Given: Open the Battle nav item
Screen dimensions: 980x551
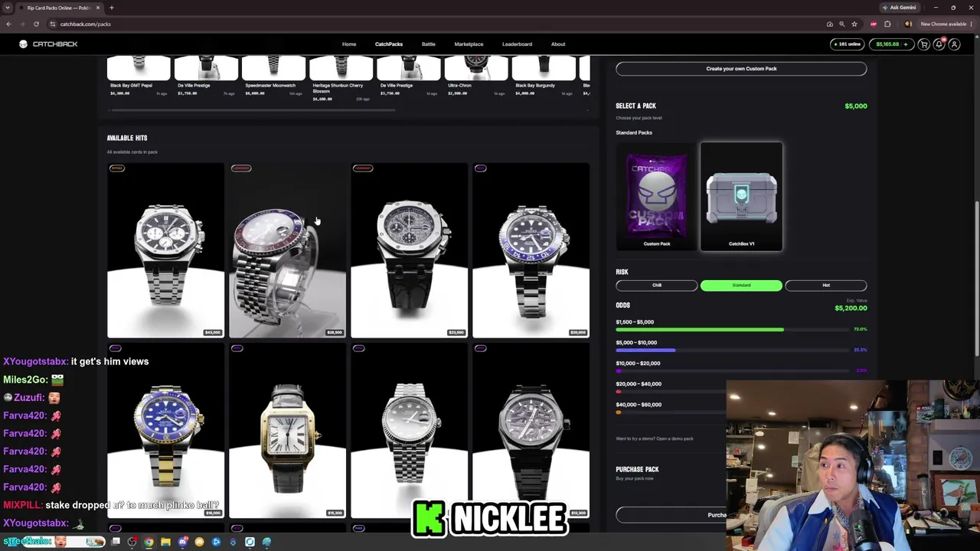Looking at the screenshot, I should pyautogui.click(x=429, y=44).
